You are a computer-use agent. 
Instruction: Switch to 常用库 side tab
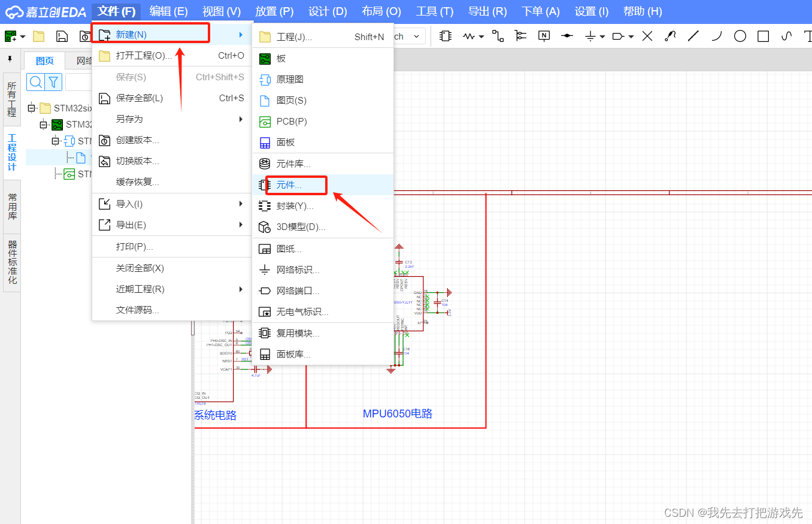(x=12, y=207)
